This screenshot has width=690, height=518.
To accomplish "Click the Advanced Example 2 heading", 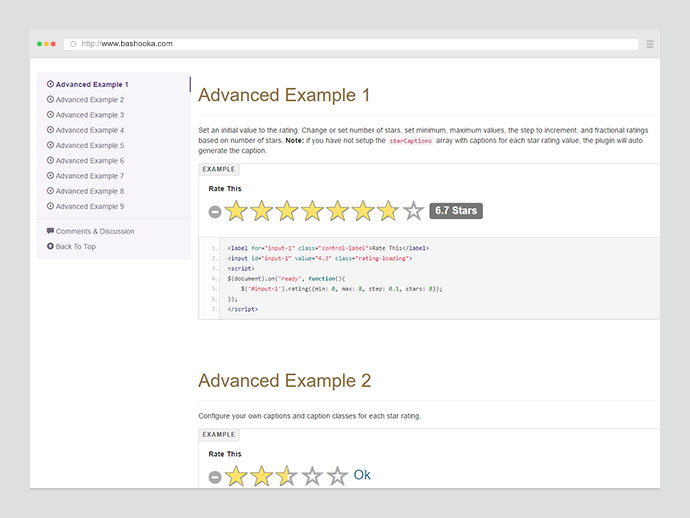I will [x=285, y=381].
